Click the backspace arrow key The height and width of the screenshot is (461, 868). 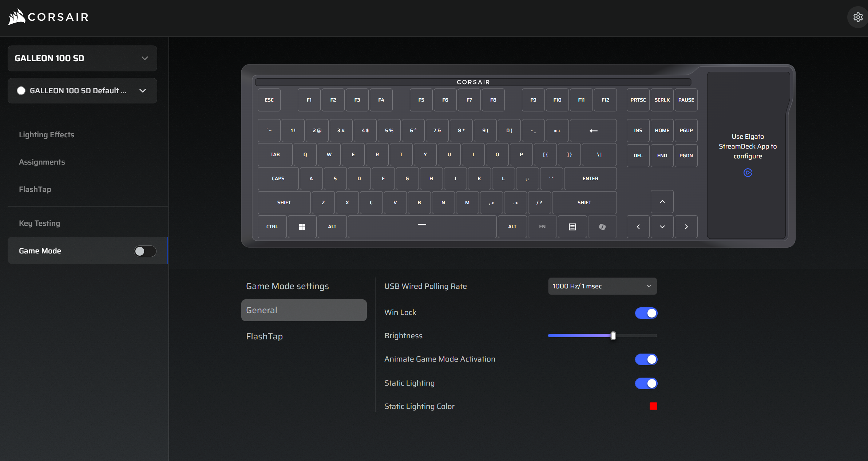coord(593,131)
